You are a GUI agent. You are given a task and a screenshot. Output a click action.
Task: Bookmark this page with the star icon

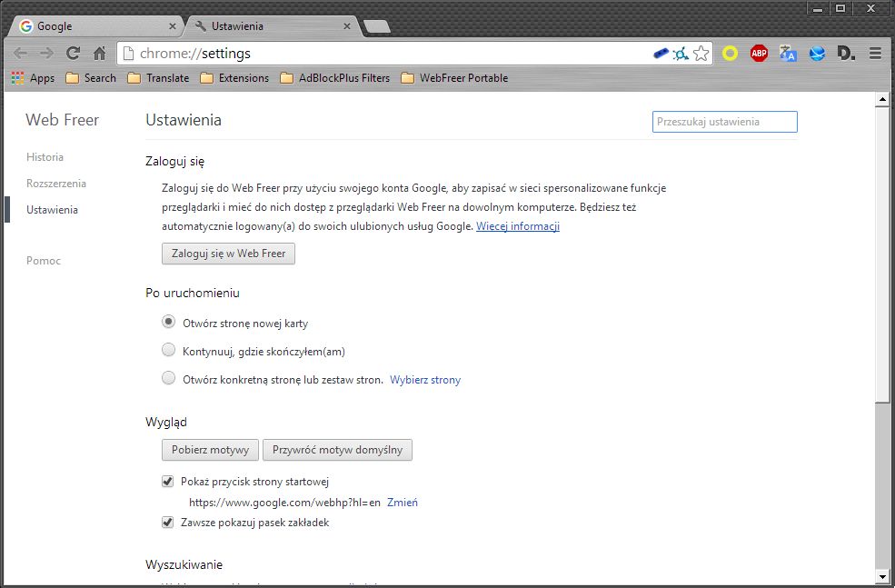(x=701, y=54)
